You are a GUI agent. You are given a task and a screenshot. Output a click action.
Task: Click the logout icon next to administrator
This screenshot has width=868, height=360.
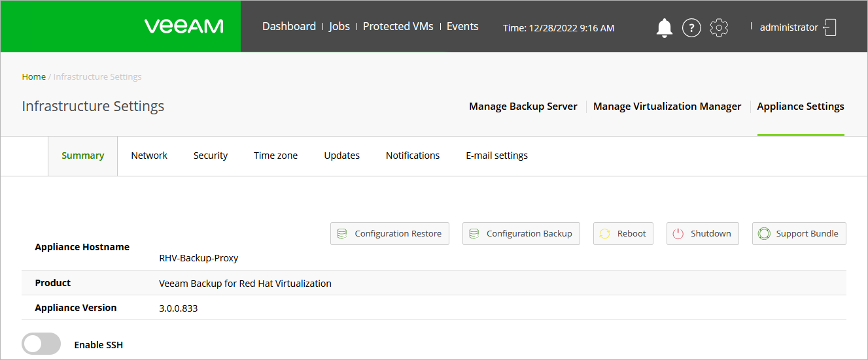point(830,27)
